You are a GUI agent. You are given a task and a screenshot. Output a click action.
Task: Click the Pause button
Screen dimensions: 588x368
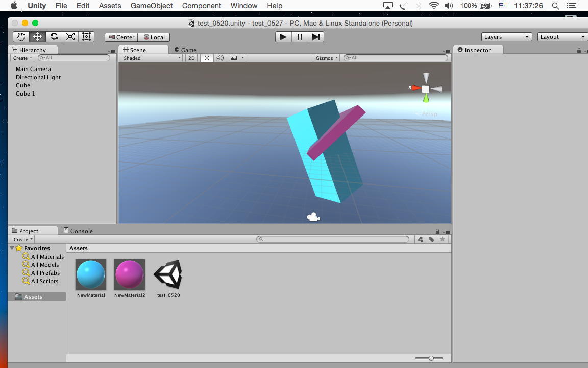tap(300, 37)
